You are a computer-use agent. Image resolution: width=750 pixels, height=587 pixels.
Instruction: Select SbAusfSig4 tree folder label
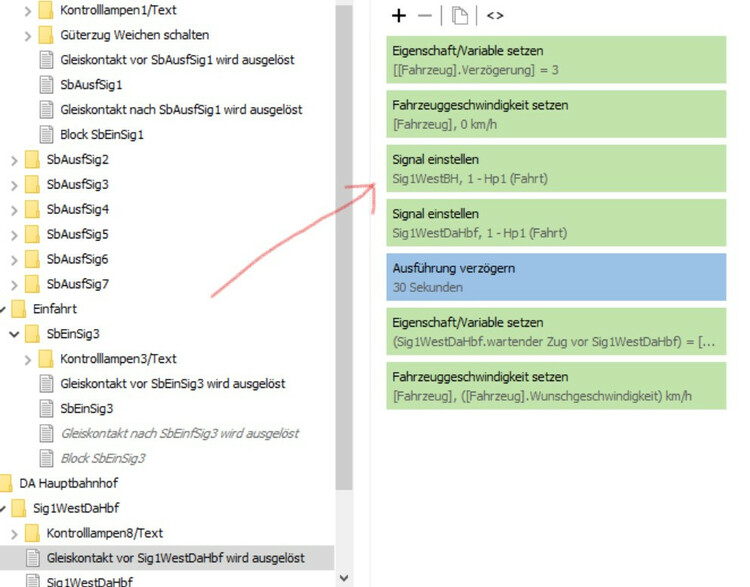pyautogui.click(x=77, y=209)
